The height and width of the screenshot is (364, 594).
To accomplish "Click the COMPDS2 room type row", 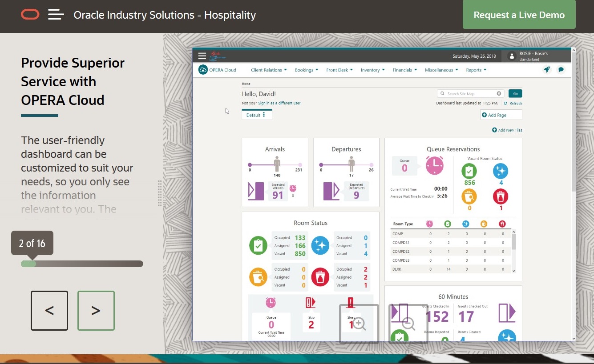I will pyautogui.click(x=451, y=252).
